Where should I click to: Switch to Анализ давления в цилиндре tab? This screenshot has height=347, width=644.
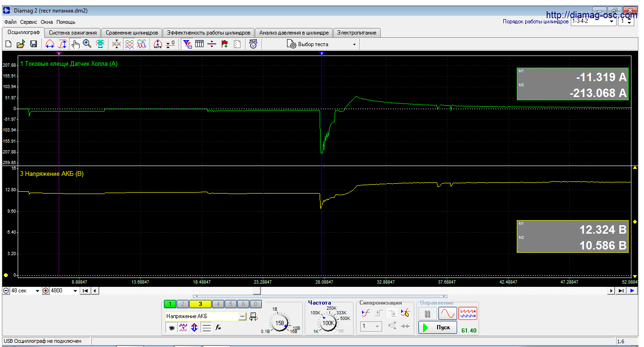(294, 33)
